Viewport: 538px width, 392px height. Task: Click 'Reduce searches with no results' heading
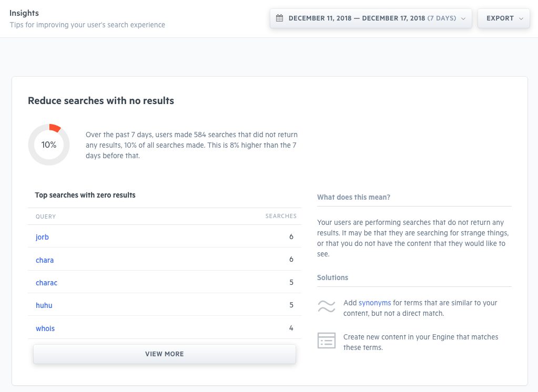(x=101, y=100)
